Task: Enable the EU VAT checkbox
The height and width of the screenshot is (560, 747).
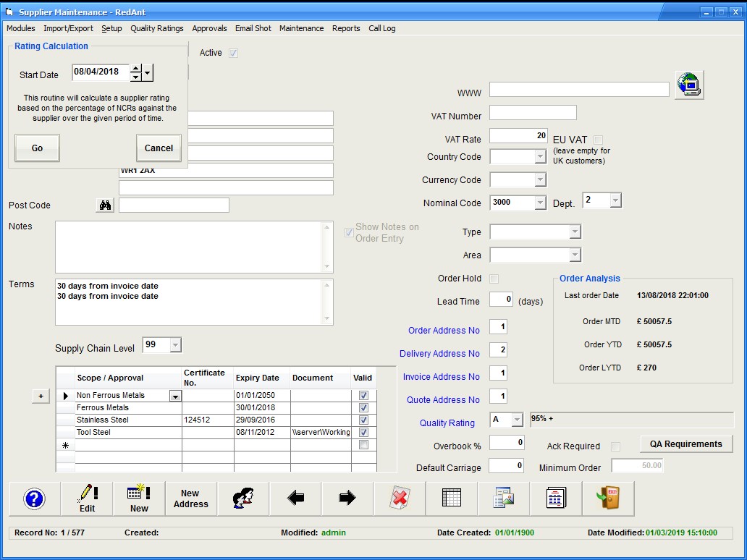Action: (x=598, y=140)
